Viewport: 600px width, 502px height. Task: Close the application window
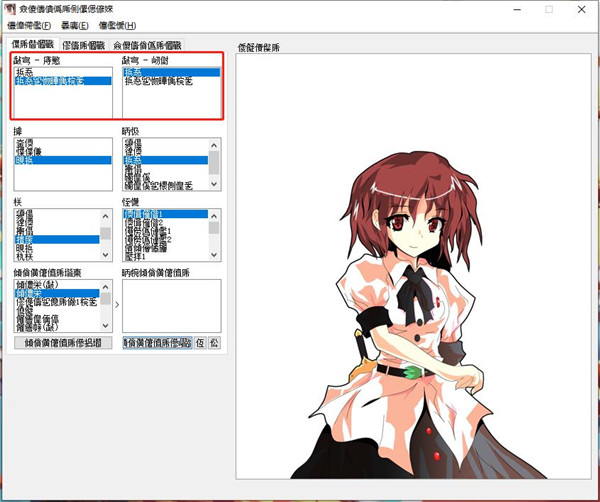pos(583,9)
